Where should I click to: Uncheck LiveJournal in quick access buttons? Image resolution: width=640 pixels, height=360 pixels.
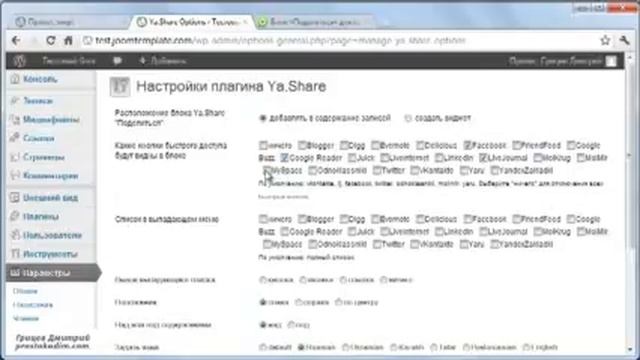(x=483, y=158)
